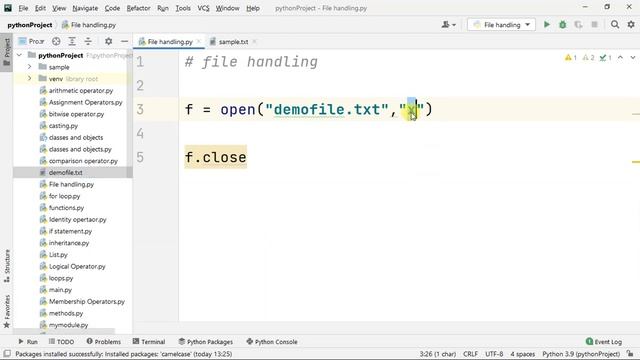The image size is (640, 360).
Task: Toggle Structure side tool window button
Action: (x=7, y=266)
